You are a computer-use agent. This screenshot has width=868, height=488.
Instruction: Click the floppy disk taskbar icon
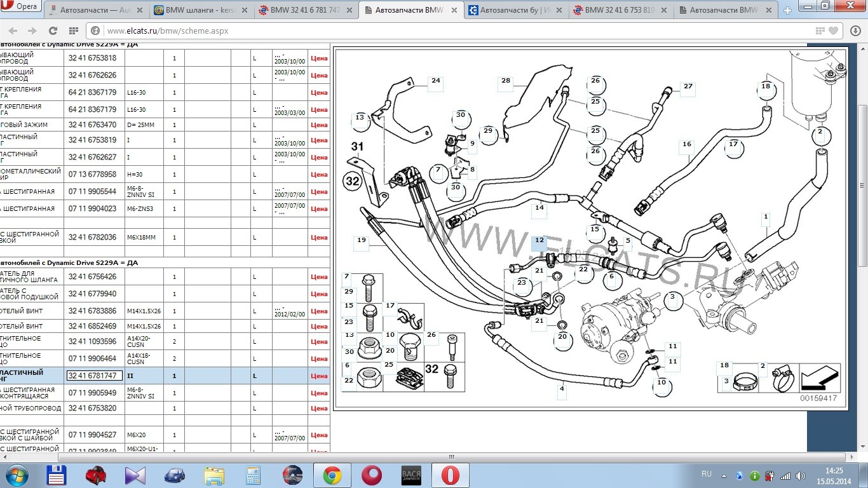(x=57, y=475)
